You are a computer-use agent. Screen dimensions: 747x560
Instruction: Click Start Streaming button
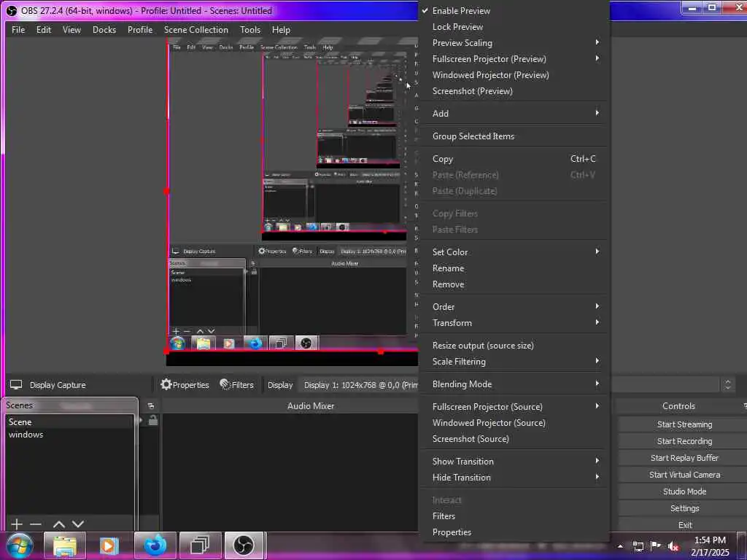coord(684,424)
